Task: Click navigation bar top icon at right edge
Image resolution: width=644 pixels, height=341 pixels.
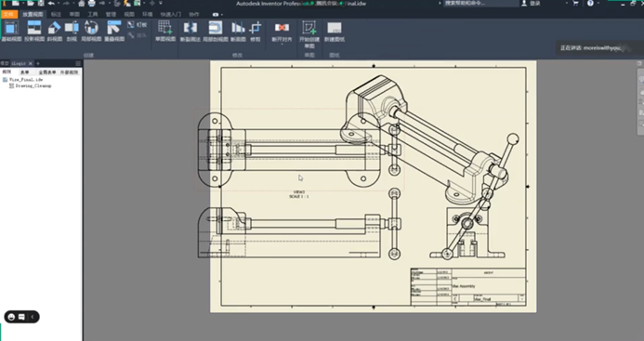Action: 640,79
